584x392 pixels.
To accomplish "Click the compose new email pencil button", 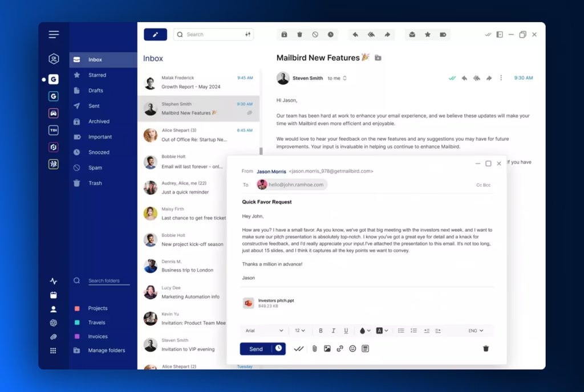I will coord(155,35).
